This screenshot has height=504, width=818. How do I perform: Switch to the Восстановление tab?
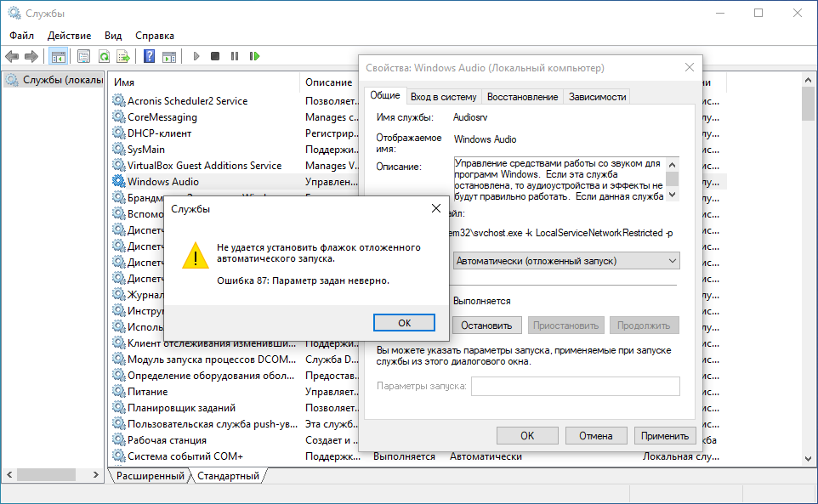point(522,97)
